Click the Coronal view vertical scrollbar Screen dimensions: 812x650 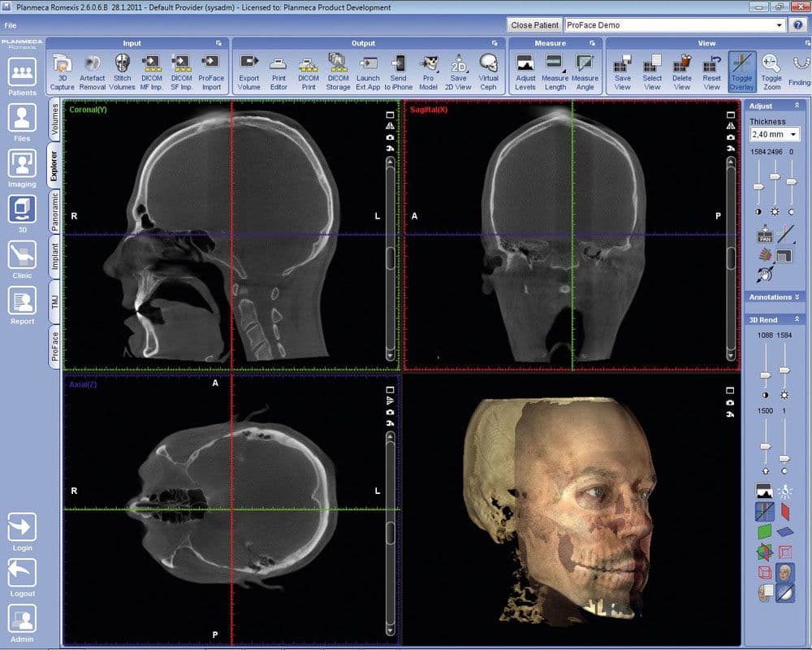(391, 256)
